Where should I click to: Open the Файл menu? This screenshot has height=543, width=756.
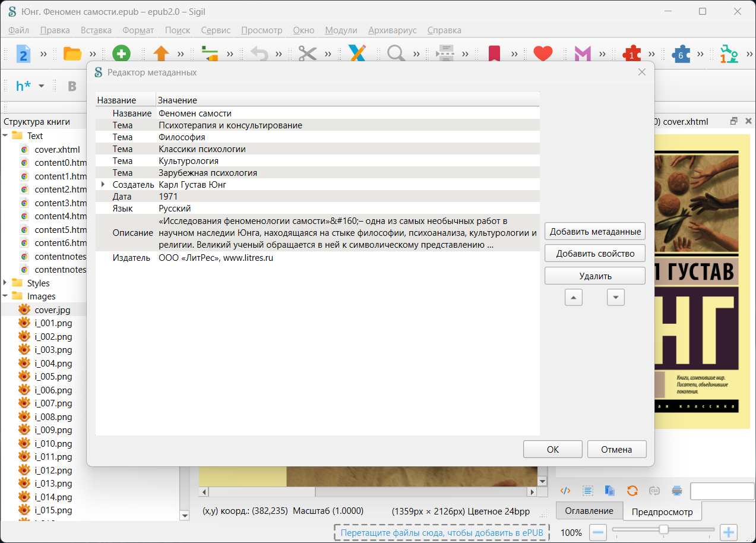(x=19, y=30)
